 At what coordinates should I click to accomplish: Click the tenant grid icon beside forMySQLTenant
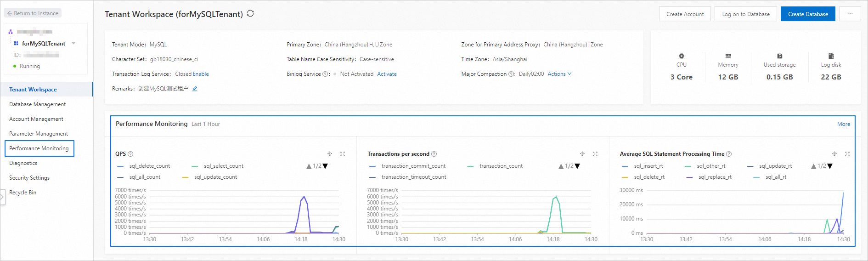click(x=16, y=43)
